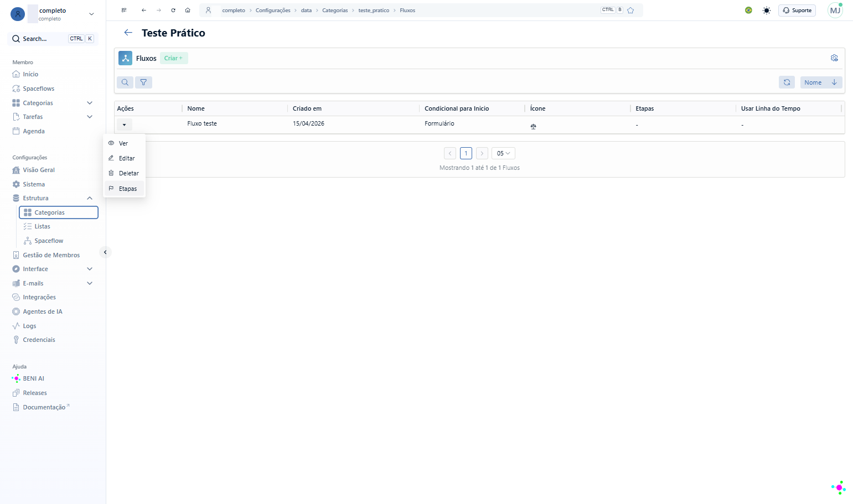853x504 pixels.
Task: Open Suporte help button
Action: 797,10
